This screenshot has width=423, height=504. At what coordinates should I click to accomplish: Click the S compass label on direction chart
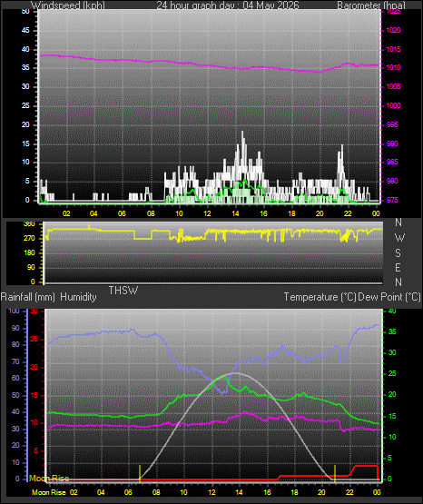click(x=398, y=253)
